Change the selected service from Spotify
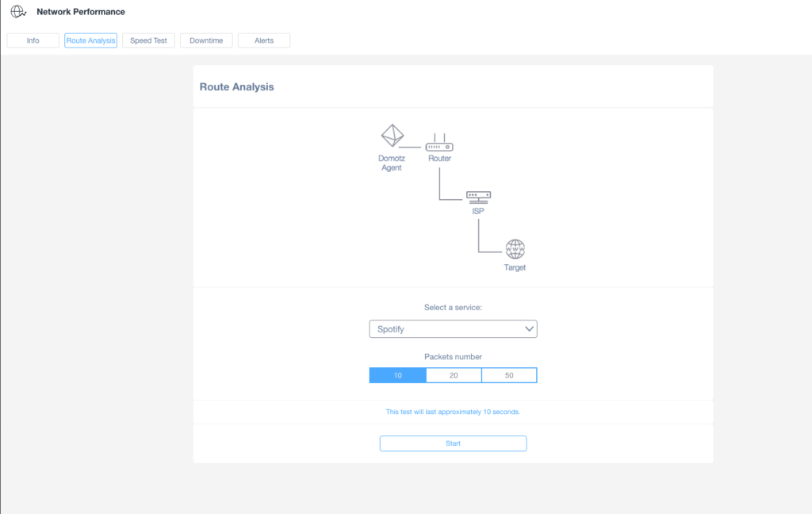 (453, 328)
